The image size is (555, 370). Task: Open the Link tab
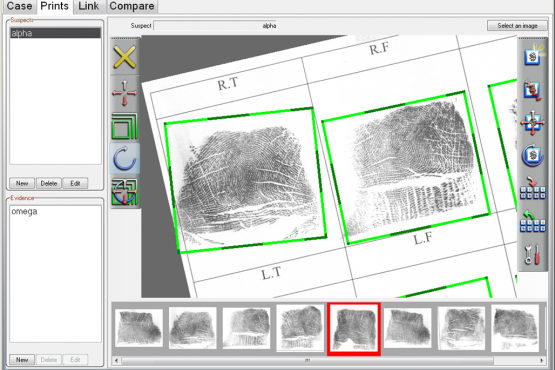pyautogui.click(x=88, y=6)
